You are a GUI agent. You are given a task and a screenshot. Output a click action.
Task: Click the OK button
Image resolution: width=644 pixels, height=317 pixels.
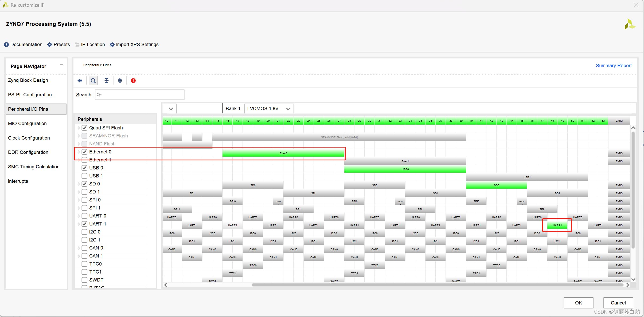[x=579, y=303]
